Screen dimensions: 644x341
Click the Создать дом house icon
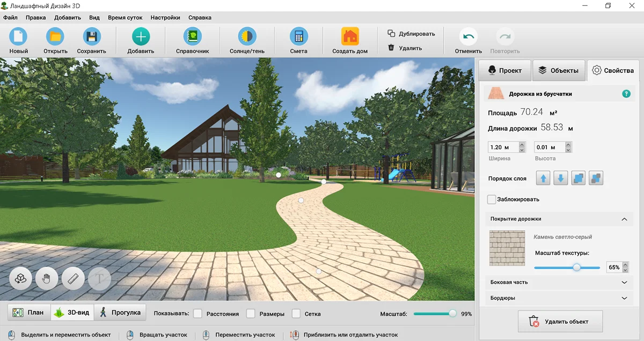pyautogui.click(x=350, y=37)
